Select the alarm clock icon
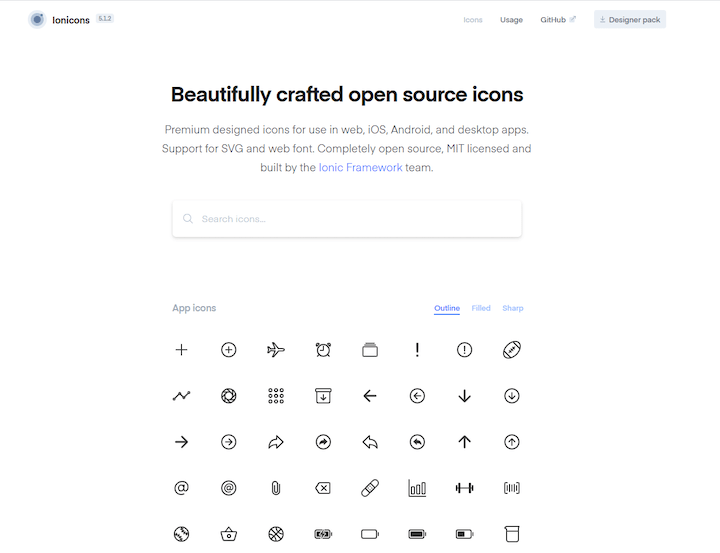The image size is (720, 553). coord(323,350)
